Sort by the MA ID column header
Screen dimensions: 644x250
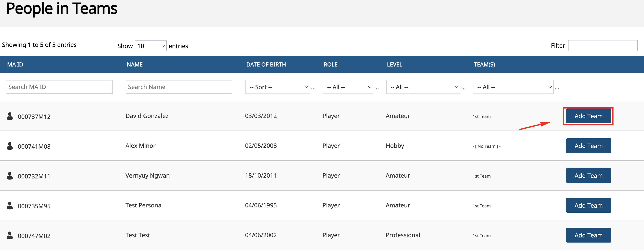pos(15,65)
